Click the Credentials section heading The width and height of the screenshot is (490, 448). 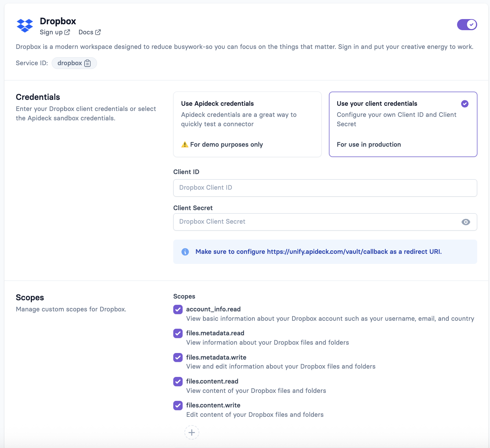[x=38, y=97]
